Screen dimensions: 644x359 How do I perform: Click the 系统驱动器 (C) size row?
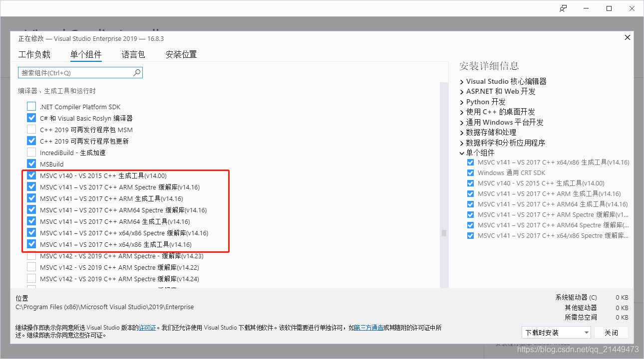pos(592,298)
